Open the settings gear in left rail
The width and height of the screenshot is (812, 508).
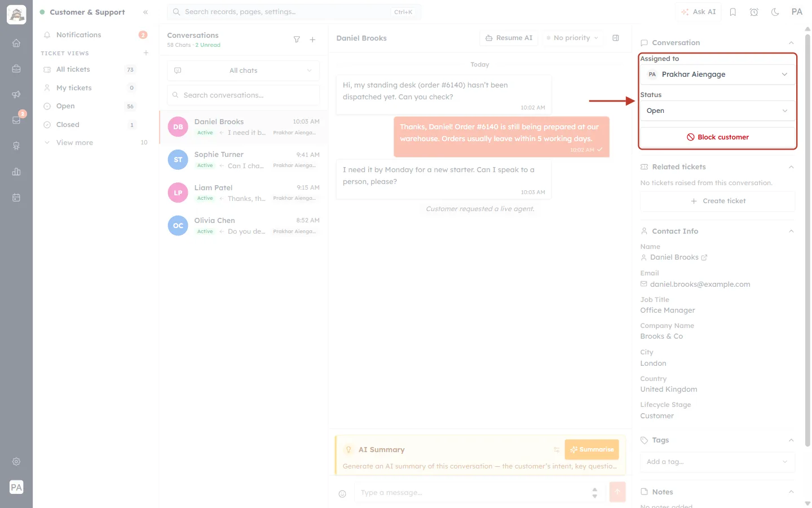(x=16, y=461)
